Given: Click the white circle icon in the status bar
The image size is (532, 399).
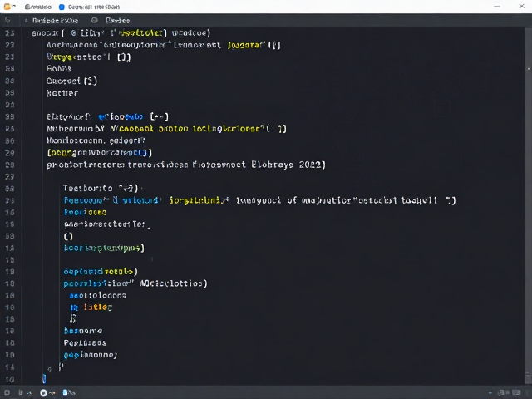Looking at the screenshot, I should [x=43, y=392].
